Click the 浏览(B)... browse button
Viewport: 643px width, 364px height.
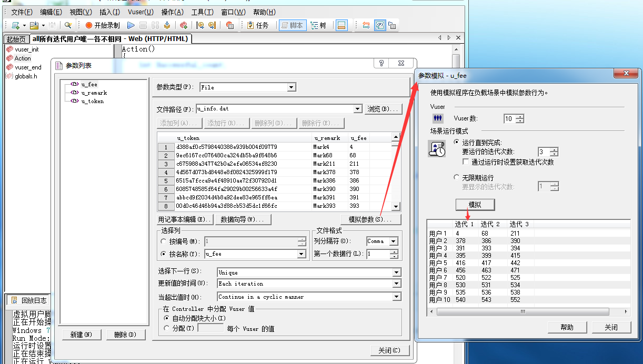[384, 109]
